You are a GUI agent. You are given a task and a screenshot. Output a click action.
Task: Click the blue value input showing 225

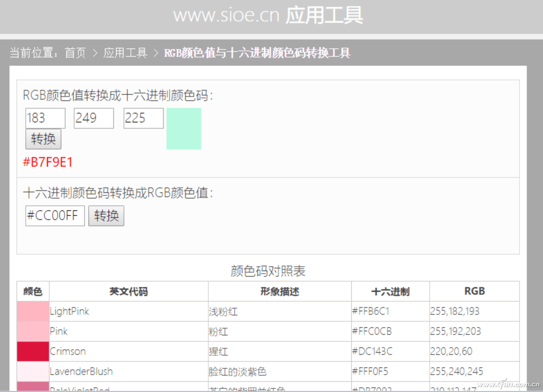tap(143, 118)
